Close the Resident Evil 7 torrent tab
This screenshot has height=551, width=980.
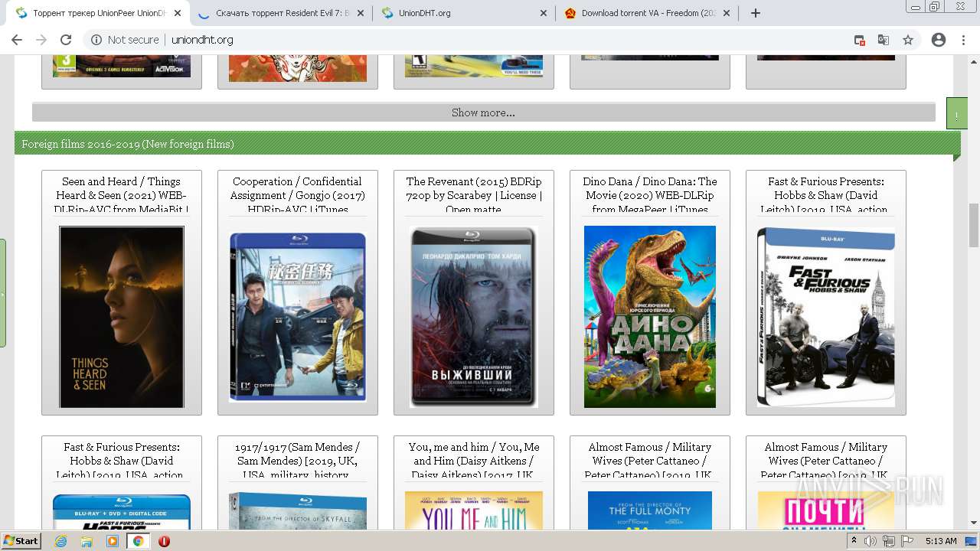(x=361, y=13)
